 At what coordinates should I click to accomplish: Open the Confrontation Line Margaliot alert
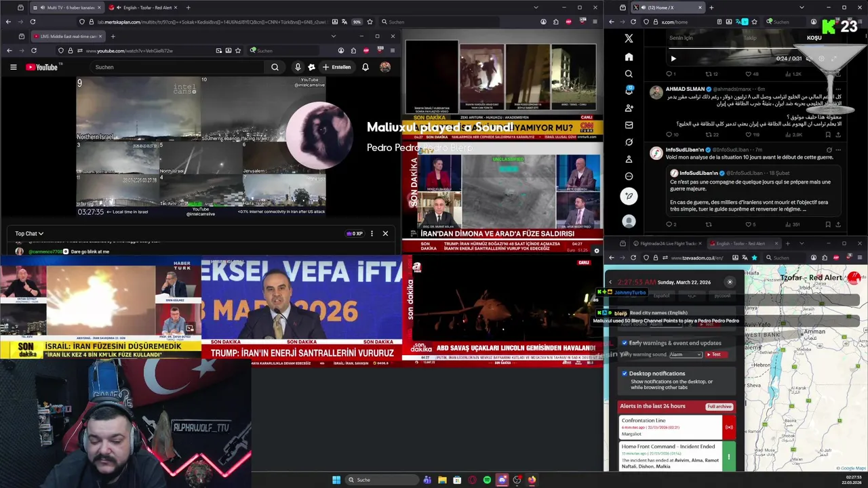tap(671, 427)
